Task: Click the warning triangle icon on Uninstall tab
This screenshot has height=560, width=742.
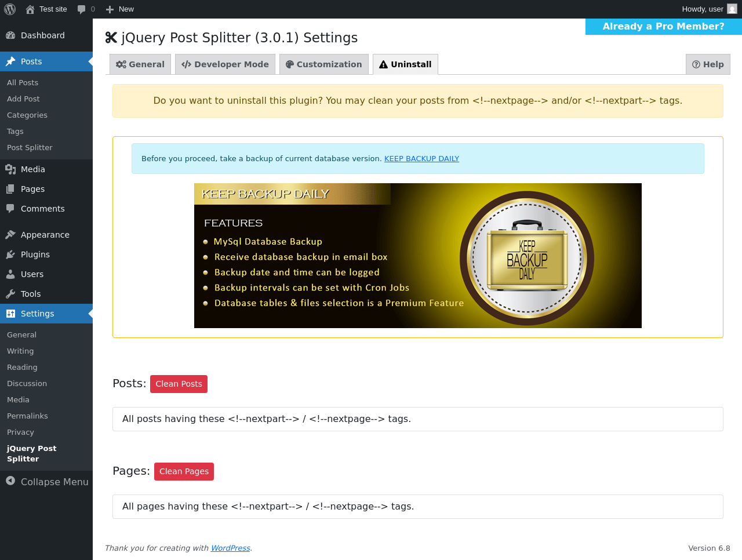Action: point(383,64)
